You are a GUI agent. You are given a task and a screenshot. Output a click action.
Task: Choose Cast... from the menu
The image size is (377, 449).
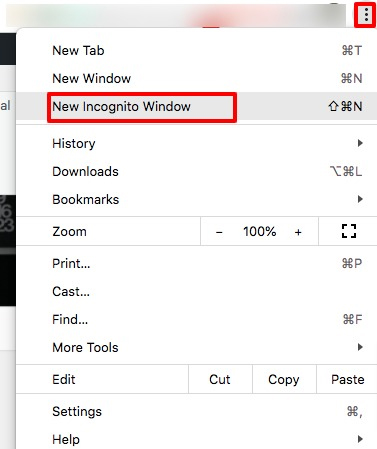pos(197,291)
